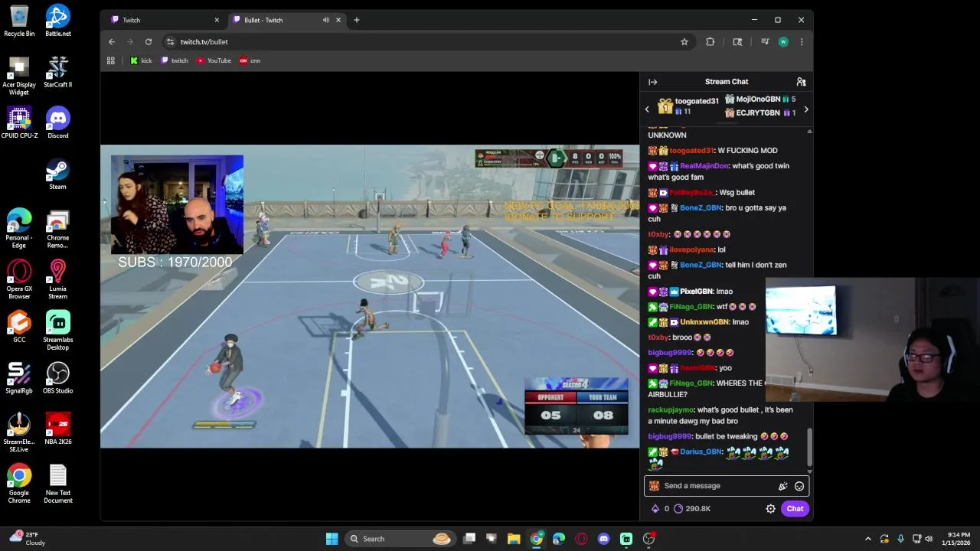Viewport: 980px width, 551px height.
Task: Open Discord desktop shortcut
Action: 58,122
